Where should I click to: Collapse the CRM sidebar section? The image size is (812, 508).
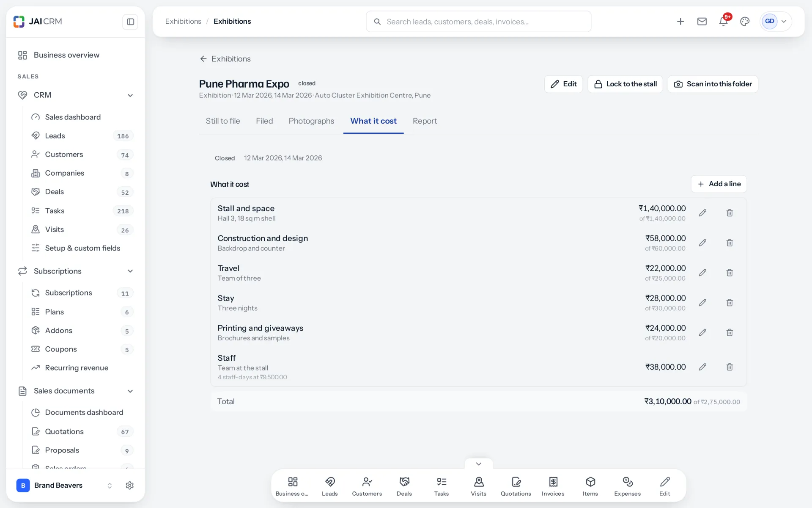coord(130,95)
